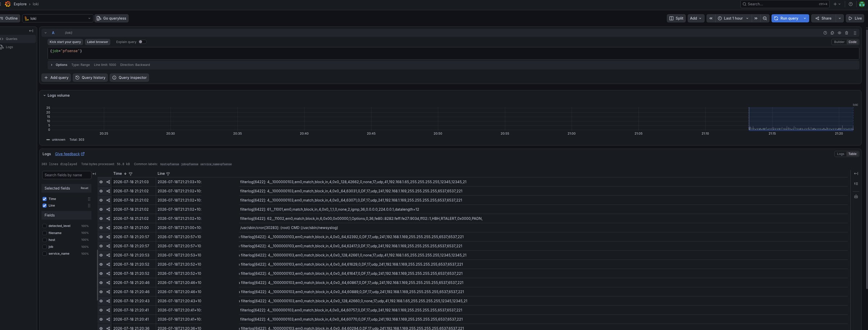Click the Split button
868x330 pixels.
tap(676, 18)
